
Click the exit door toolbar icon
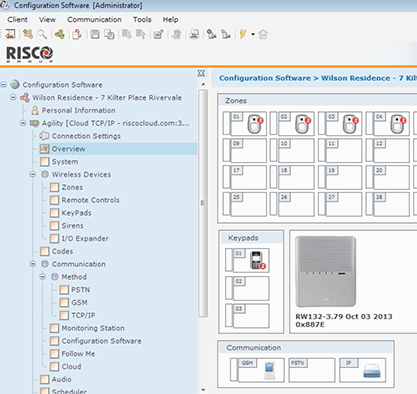click(x=10, y=34)
